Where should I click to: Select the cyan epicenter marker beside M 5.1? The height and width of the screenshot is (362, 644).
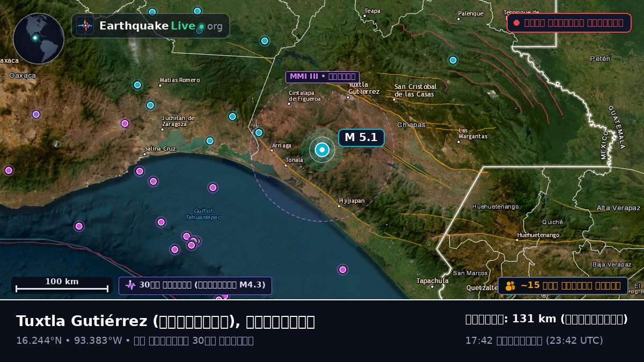pyautogui.click(x=322, y=150)
